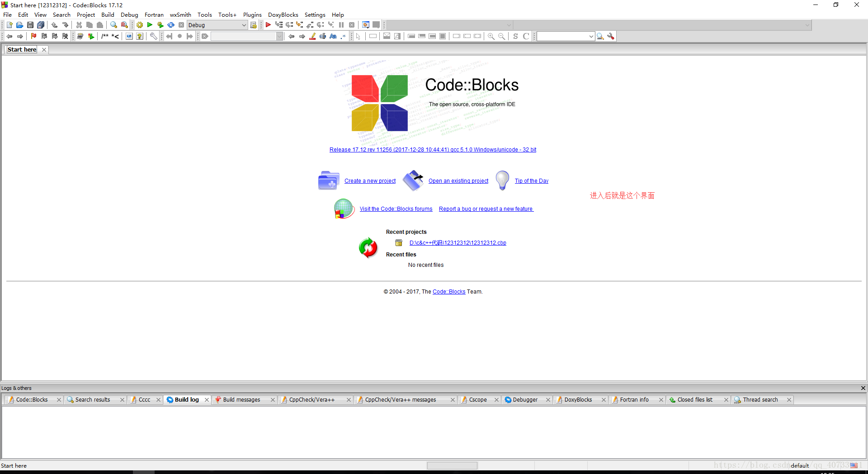
Task: Open the Tip of the Day link
Action: 531,181
